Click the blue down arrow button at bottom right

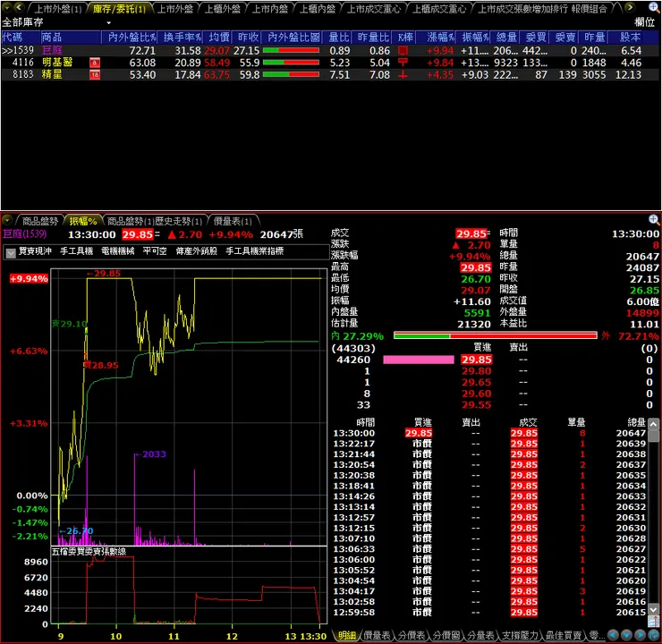[626, 635]
